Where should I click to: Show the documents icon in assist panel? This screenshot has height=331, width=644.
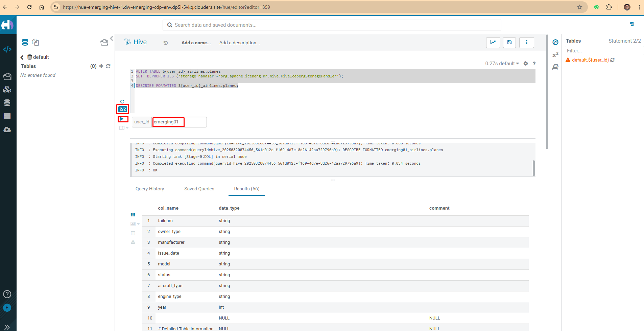tap(35, 42)
